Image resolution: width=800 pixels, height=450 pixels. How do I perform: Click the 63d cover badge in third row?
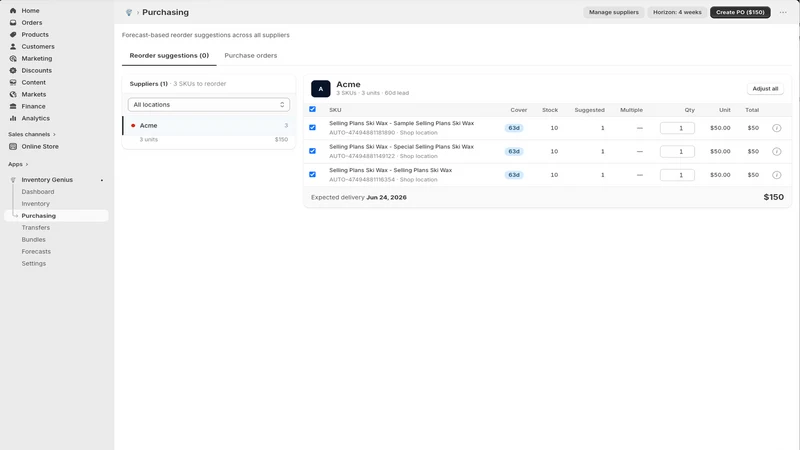[514, 175]
